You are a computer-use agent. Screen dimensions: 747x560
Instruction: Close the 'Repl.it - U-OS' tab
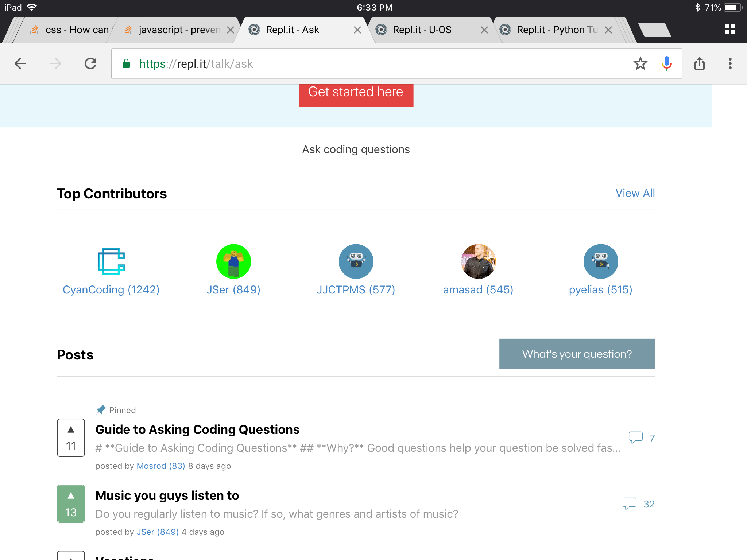[x=484, y=30]
